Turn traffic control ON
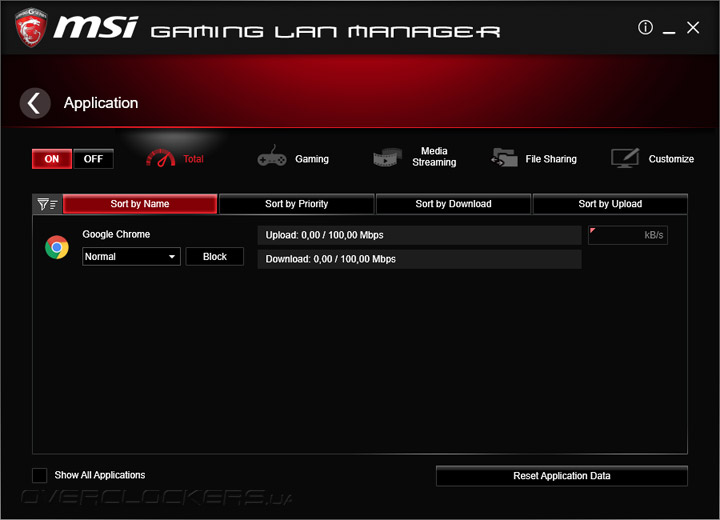The image size is (720, 520). (52, 159)
